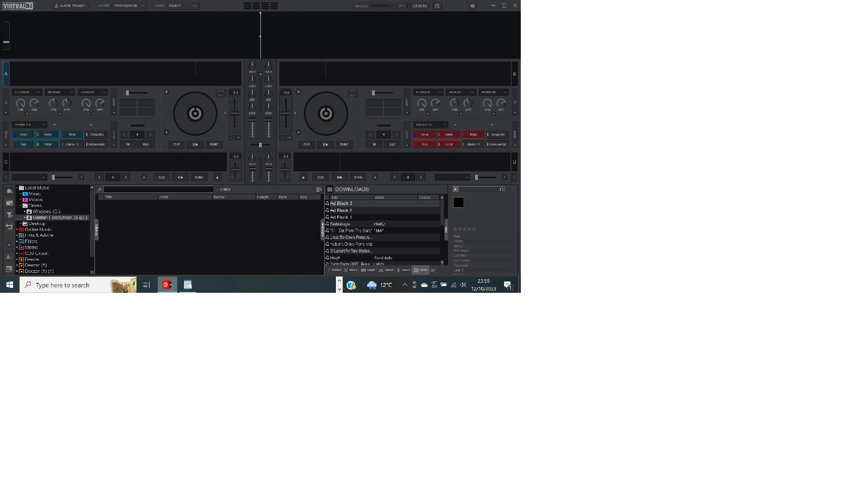Image resolution: width=868 pixels, height=488 pixels.
Task: Toggle deck B Kick stem pad
Action: [x=425, y=145]
